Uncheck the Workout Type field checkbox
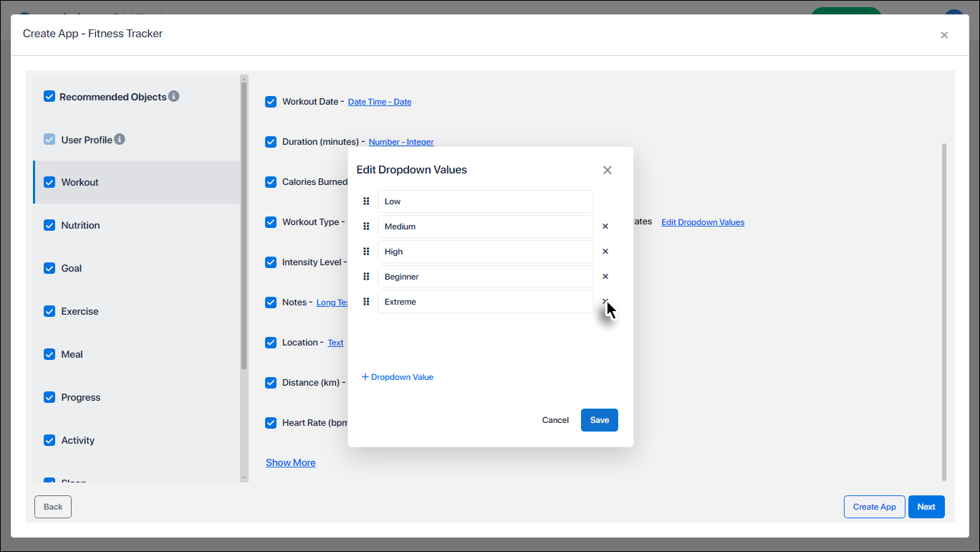The height and width of the screenshot is (552, 980). 271,222
